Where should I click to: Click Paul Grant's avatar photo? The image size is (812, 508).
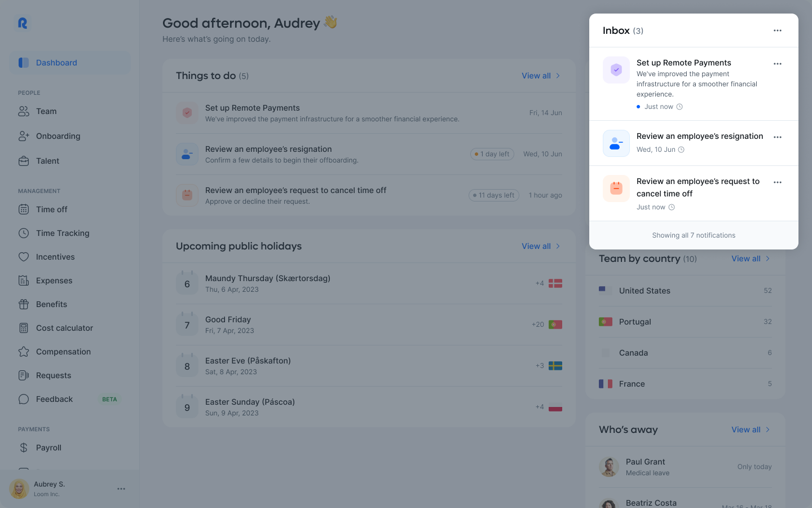click(x=609, y=467)
